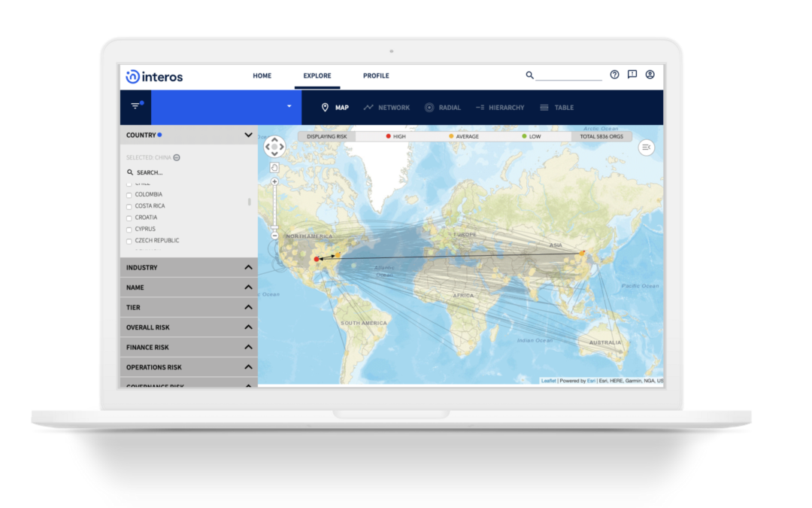Viewport: 812px width, 508px height.
Task: Collapse the Country filter section
Action: 248,135
